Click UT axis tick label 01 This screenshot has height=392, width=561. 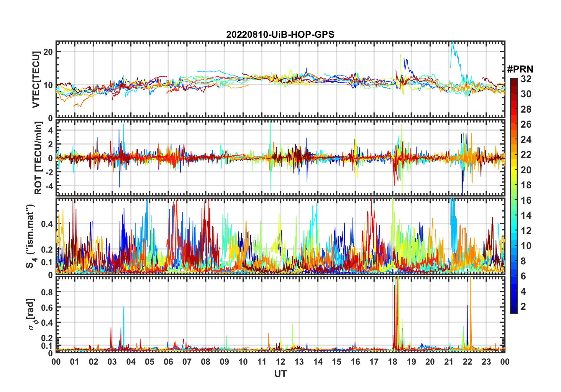[x=75, y=362]
